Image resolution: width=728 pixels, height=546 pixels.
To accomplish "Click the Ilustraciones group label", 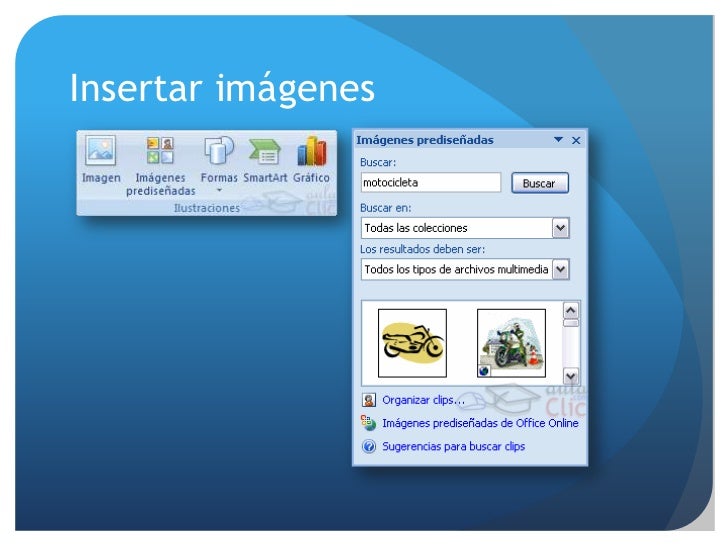I will 207,208.
